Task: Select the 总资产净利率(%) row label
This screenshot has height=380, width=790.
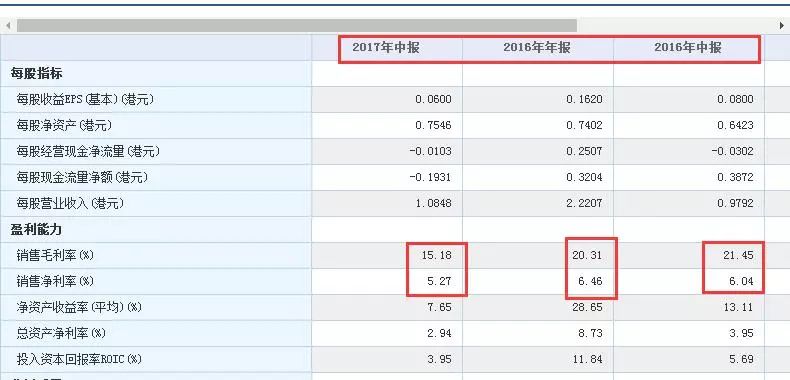Action: tap(61, 333)
